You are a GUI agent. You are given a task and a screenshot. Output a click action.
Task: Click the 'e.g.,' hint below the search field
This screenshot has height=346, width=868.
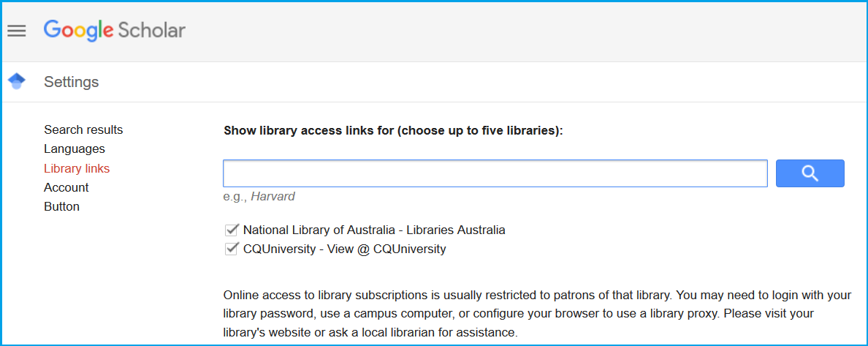tap(235, 196)
